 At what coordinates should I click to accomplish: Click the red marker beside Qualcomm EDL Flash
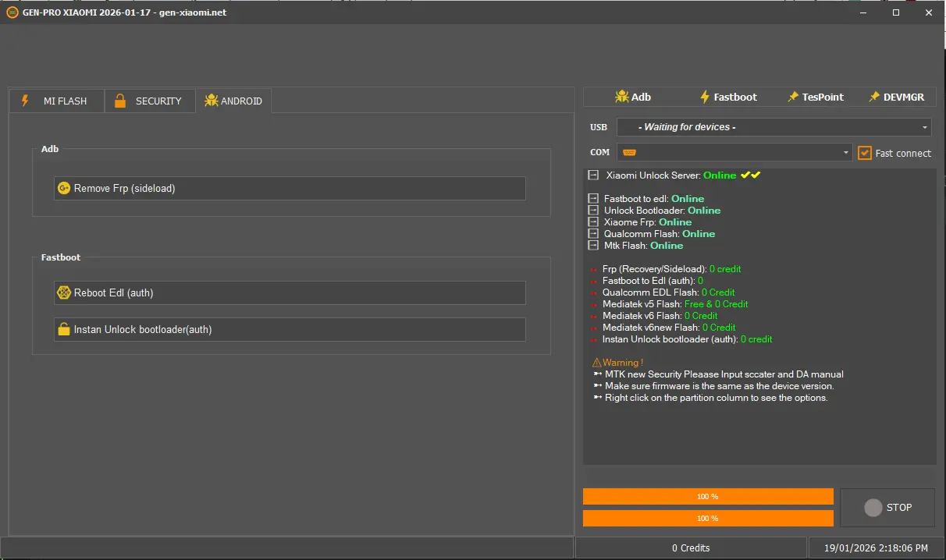click(x=594, y=293)
